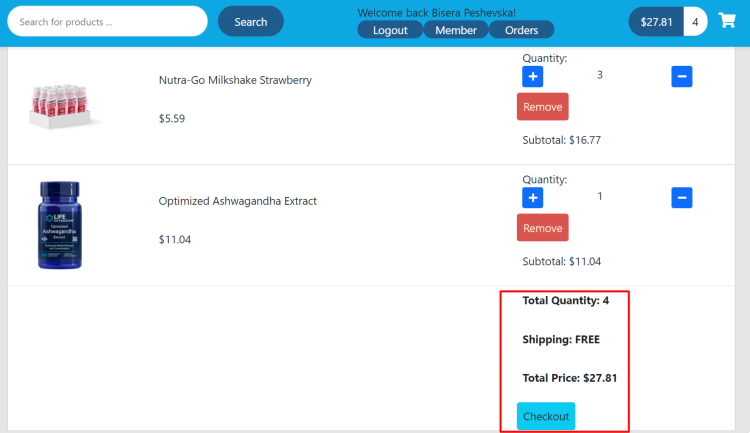Open the Orders page
The image size is (750, 433).
pos(521,30)
